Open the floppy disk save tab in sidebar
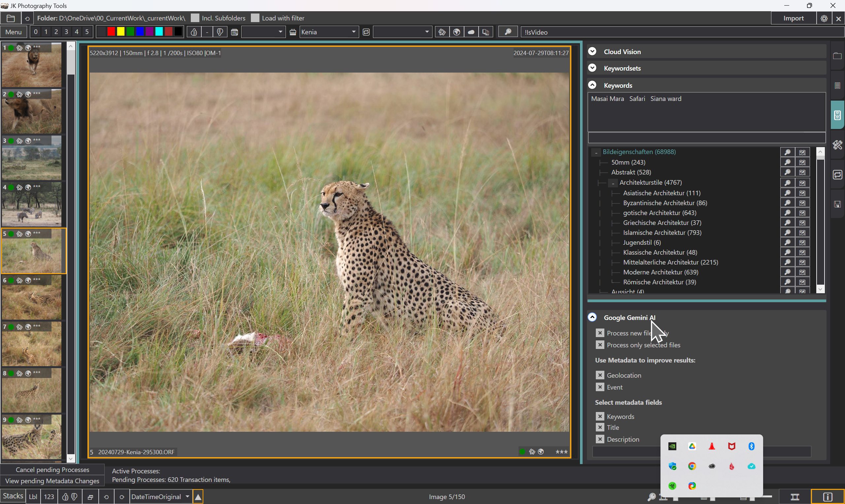Viewport: 845px width, 504px height. (837, 204)
